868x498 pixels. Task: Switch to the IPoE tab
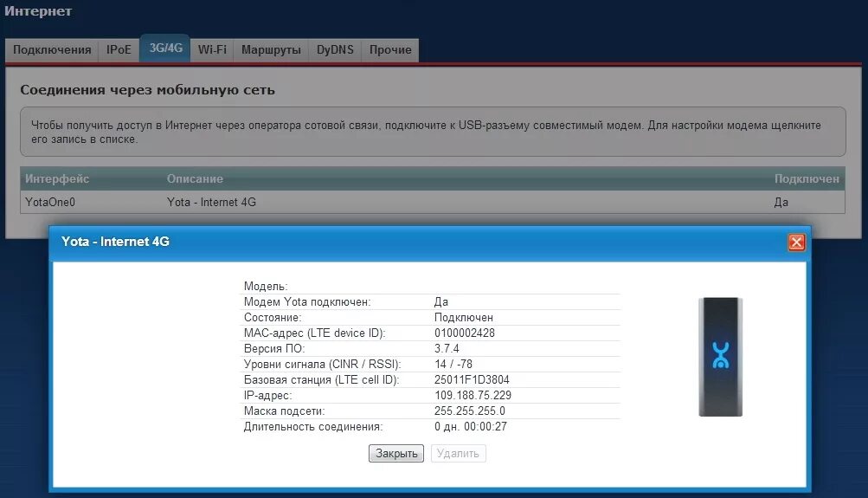click(x=119, y=50)
